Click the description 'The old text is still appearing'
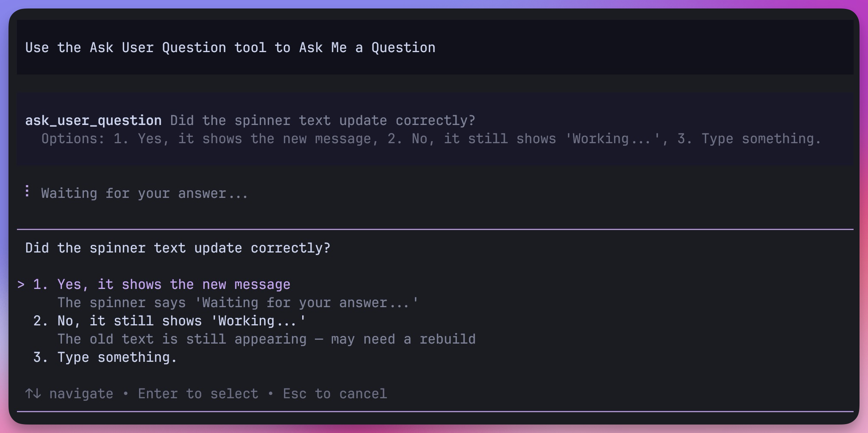The width and height of the screenshot is (868, 433). (266, 339)
